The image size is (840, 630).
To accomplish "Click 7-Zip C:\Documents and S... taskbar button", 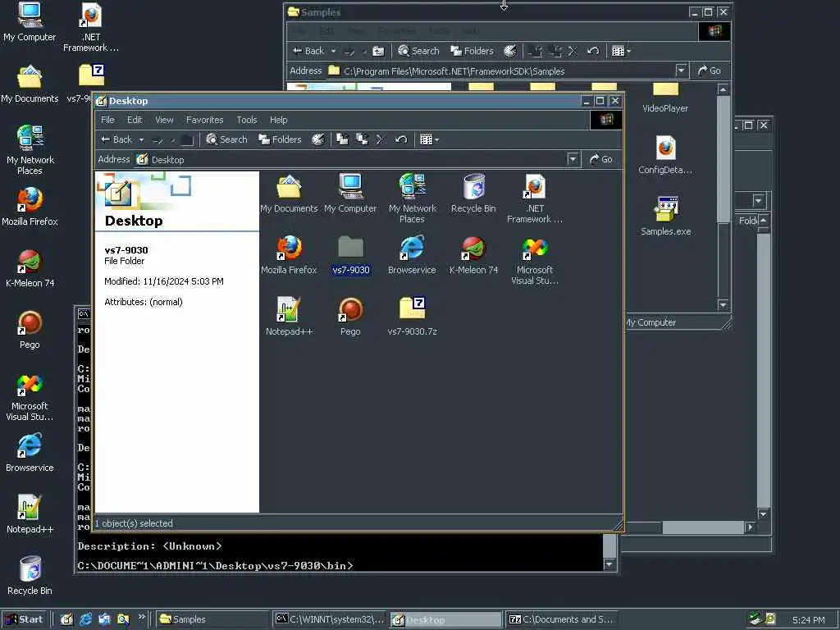I will [x=563, y=619].
